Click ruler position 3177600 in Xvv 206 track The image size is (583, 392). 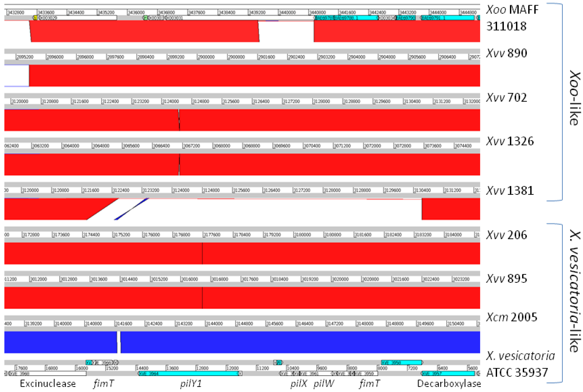(x=212, y=235)
